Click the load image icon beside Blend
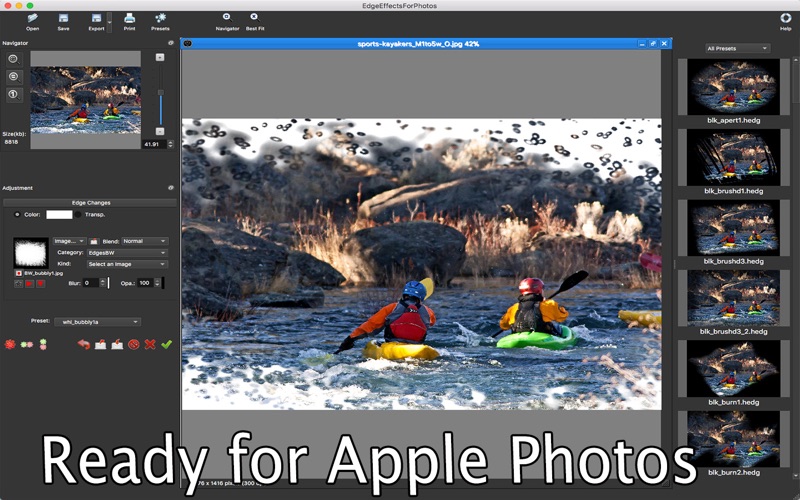This screenshot has height=500, width=800. point(94,241)
